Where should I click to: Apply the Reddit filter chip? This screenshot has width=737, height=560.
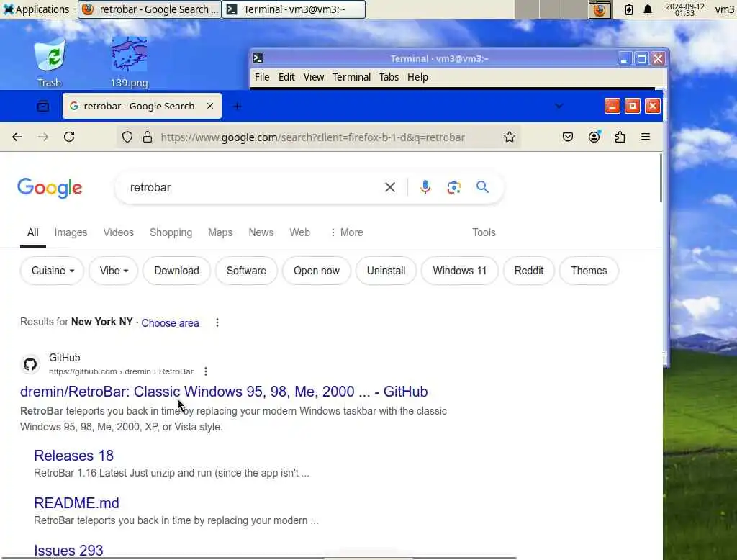(529, 271)
